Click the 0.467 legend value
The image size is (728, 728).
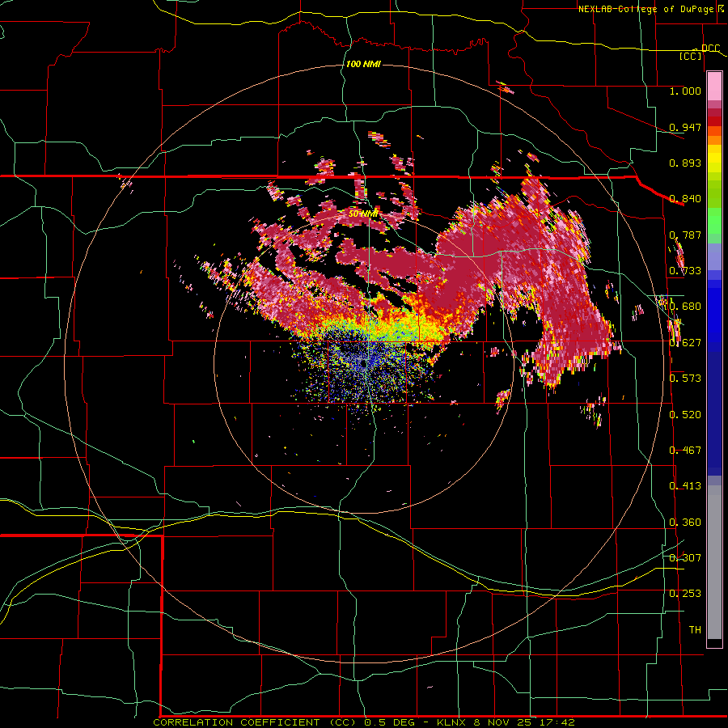click(x=685, y=450)
